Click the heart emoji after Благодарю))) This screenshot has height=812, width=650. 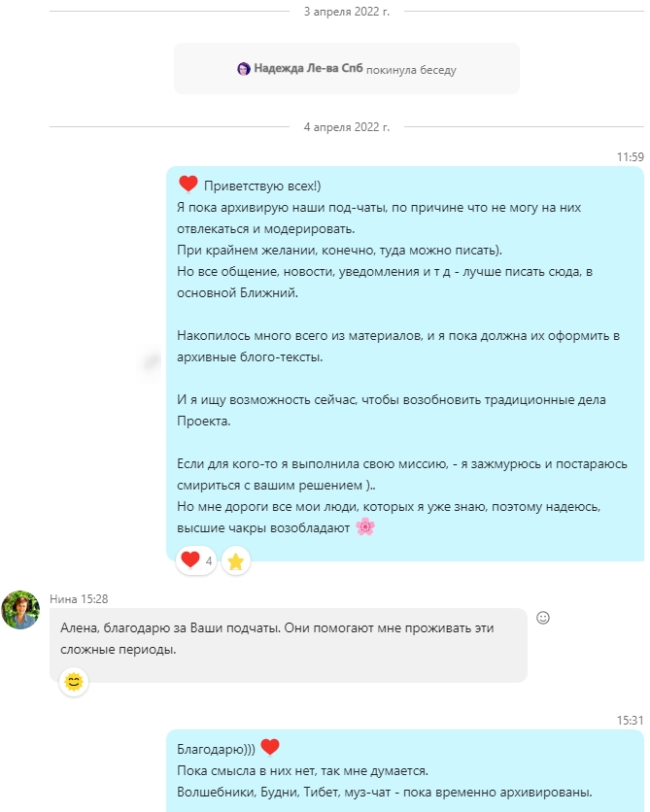pos(270,747)
